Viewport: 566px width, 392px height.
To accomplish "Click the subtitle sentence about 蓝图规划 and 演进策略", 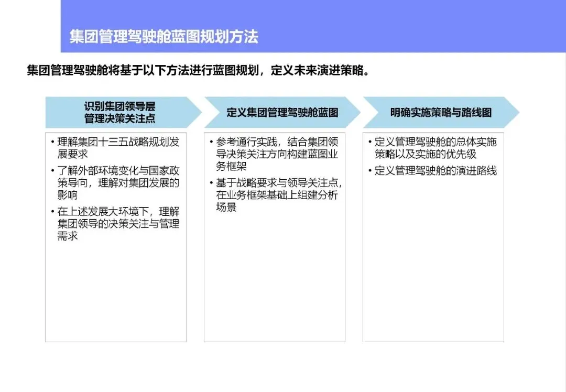I will pos(199,70).
